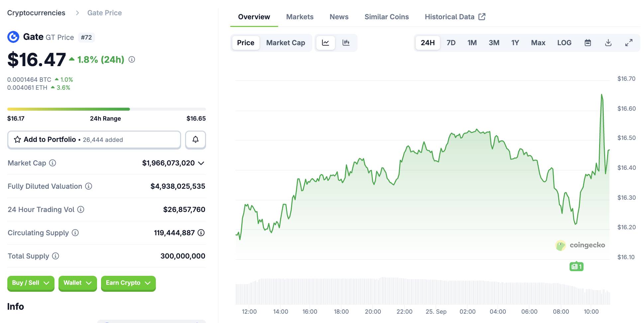Click the price spike peak on chart line

[x=601, y=95]
